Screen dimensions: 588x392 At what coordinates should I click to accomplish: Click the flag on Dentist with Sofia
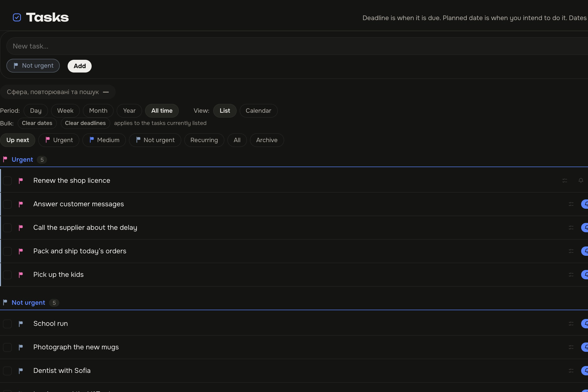(x=21, y=371)
